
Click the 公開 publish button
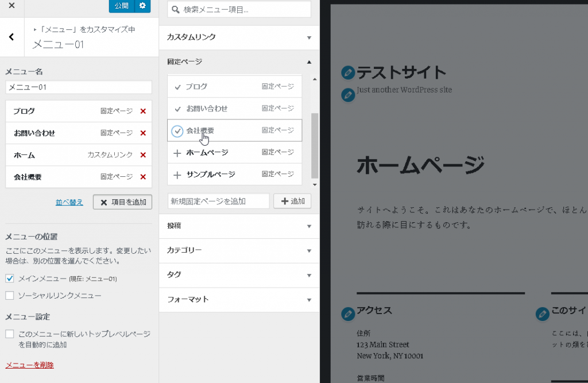pyautogui.click(x=121, y=6)
